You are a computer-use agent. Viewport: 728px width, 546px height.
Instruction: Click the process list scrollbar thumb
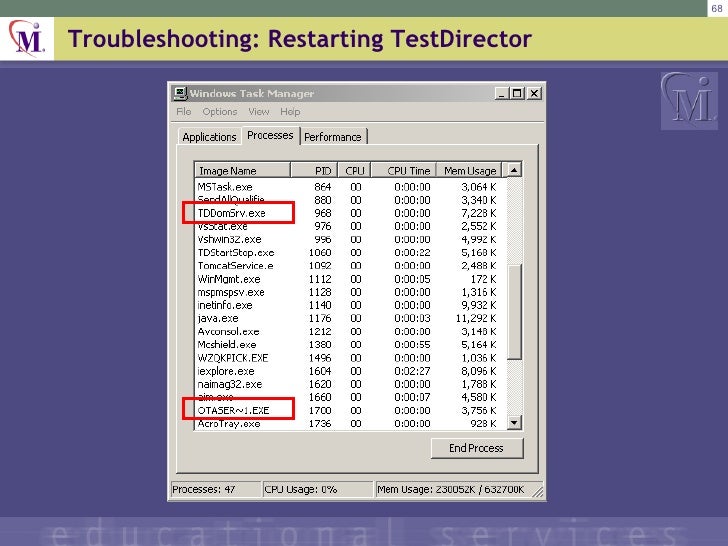coord(514,312)
